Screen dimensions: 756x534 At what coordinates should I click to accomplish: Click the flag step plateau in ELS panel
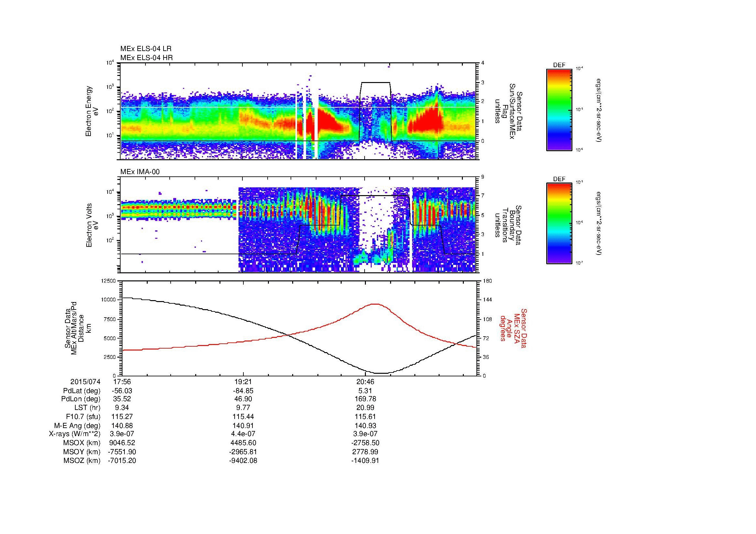(x=375, y=82)
